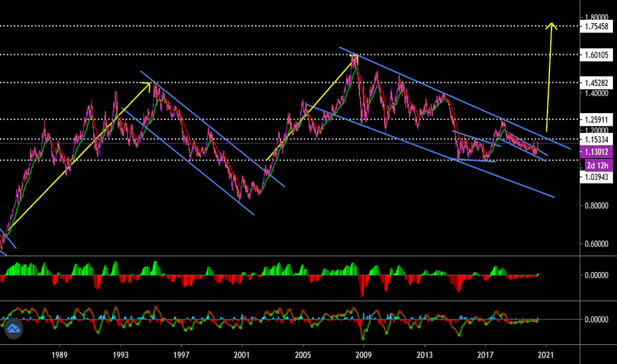Select the 1.03943 price level label
The image size is (617, 364).
tap(596, 177)
